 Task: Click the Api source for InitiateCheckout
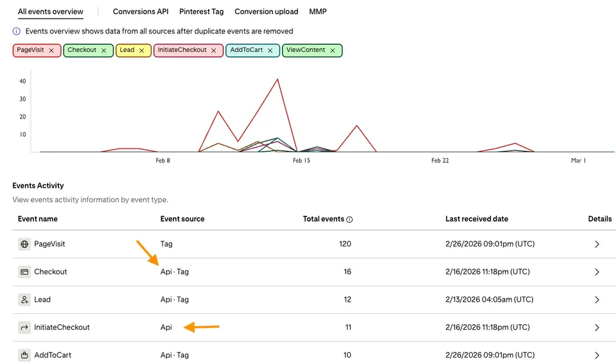click(166, 327)
